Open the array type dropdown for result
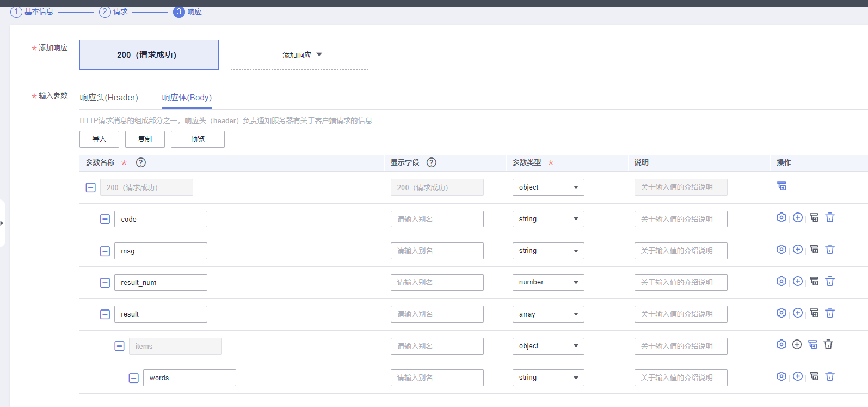 548,314
